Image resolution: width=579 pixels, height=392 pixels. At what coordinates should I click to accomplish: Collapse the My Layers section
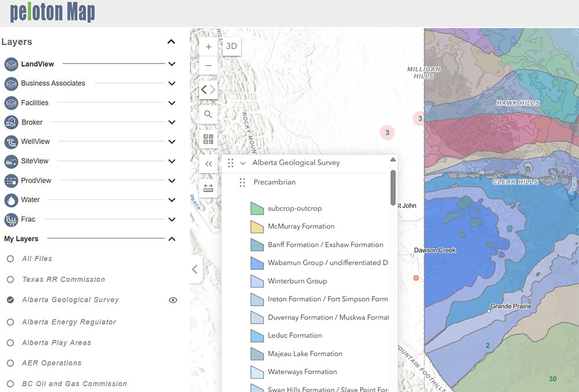click(171, 239)
